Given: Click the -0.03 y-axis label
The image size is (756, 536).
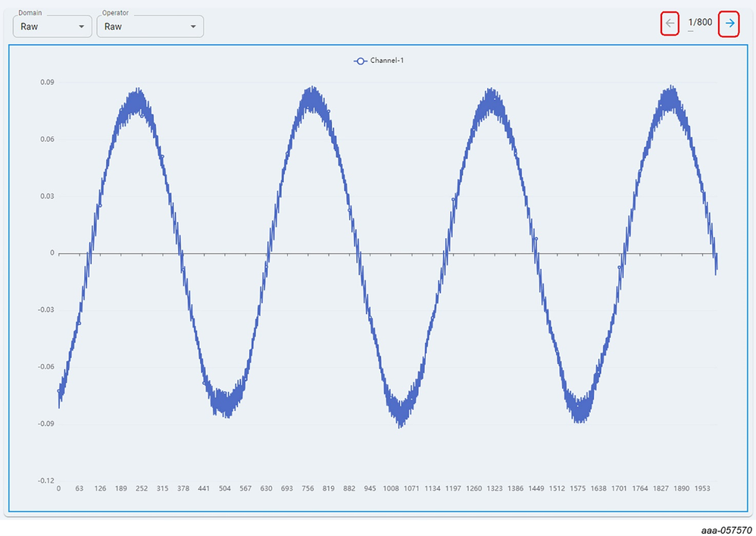Looking at the screenshot, I should 45,310.
